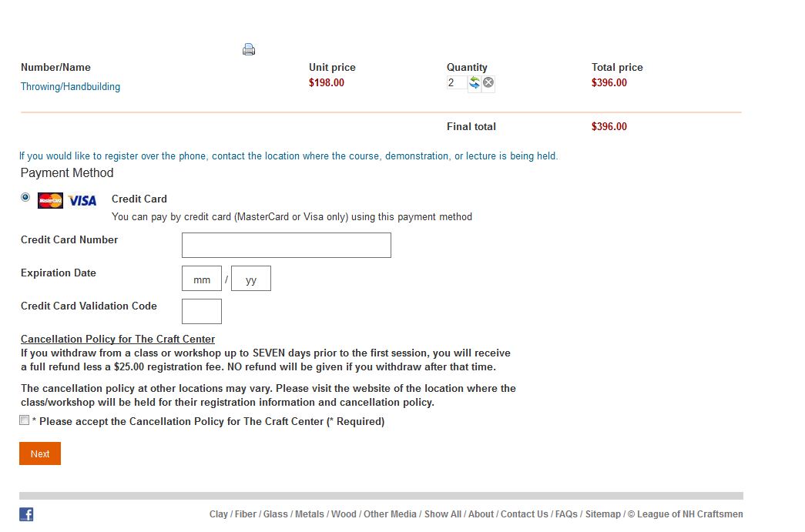Visit the FAQs footer link
This screenshot has width=805, height=532.
pos(566,514)
